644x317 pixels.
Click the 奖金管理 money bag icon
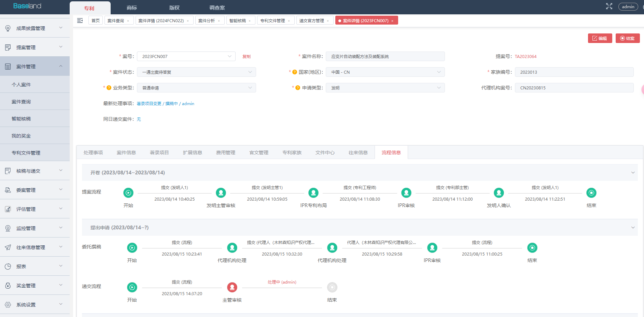8,286
